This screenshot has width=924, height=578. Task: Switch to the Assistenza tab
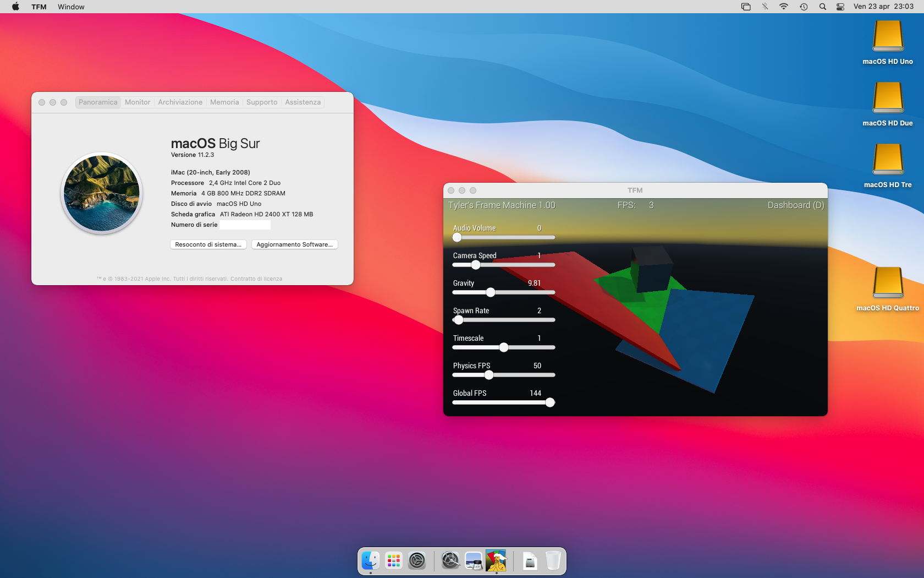302,102
